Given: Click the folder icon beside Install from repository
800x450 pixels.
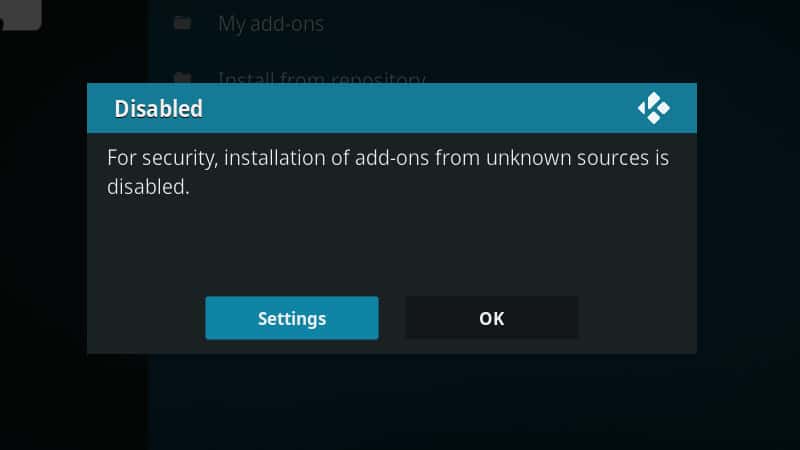Looking at the screenshot, I should (x=182, y=78).
